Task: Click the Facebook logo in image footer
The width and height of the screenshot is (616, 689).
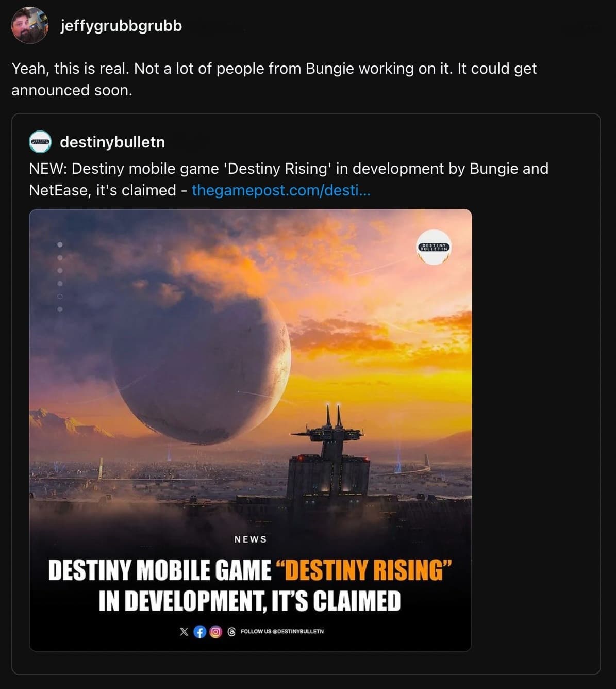Action: tap(199, 632)
